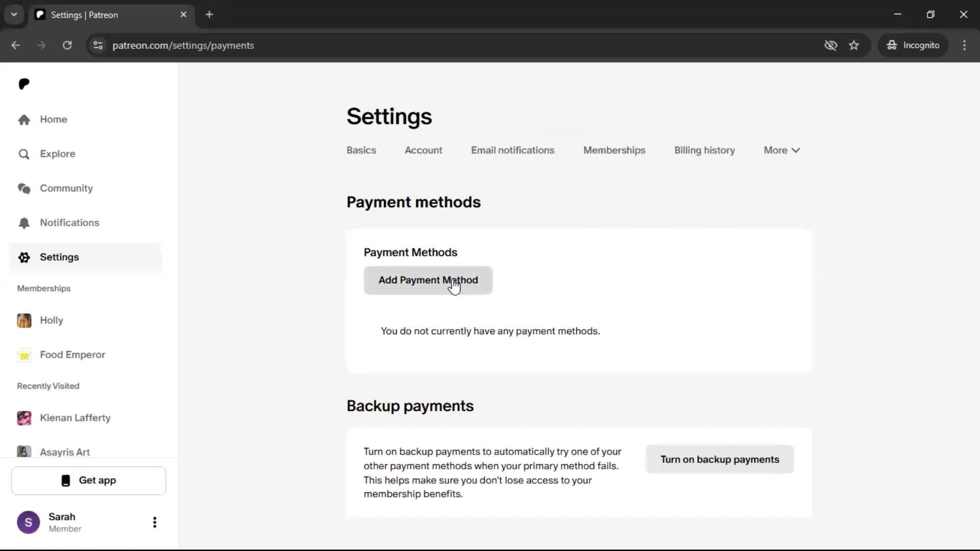Click Add Payment Method button
The height and width of the screenshot is (551, 980).
pos(428,281)
